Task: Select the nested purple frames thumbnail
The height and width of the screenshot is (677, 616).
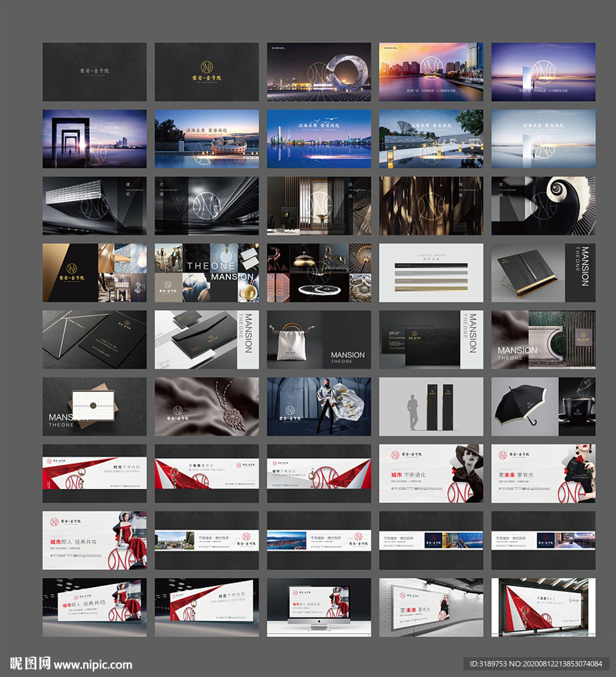Action: coord(95,139)
